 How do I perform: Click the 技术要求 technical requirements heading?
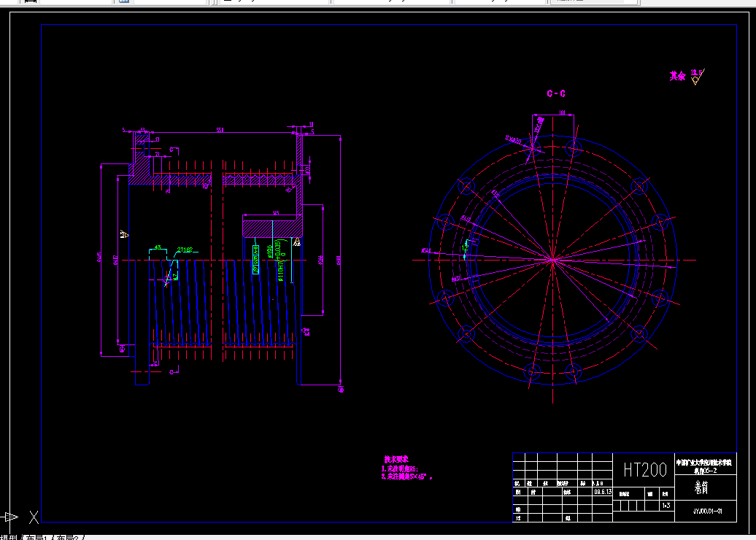(x=396, y=459)
